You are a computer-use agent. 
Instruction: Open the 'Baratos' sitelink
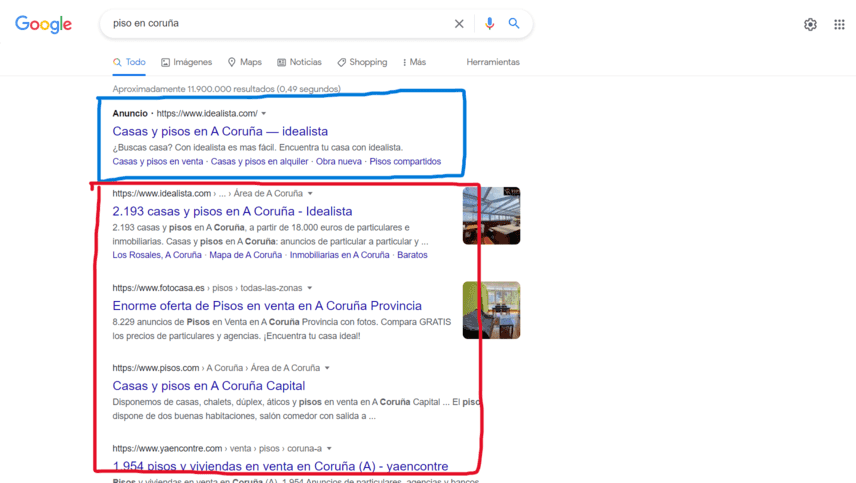412,255
